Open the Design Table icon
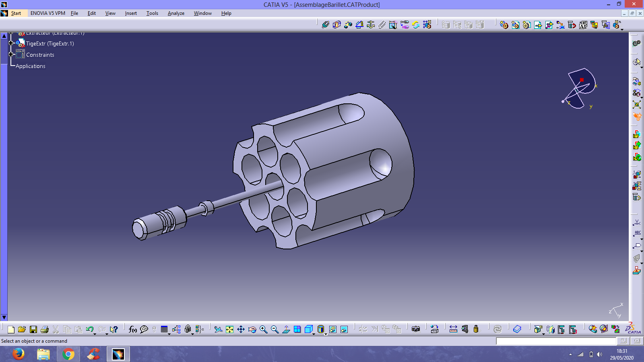The width and height of the screenshot is (644, 362). 164,329
